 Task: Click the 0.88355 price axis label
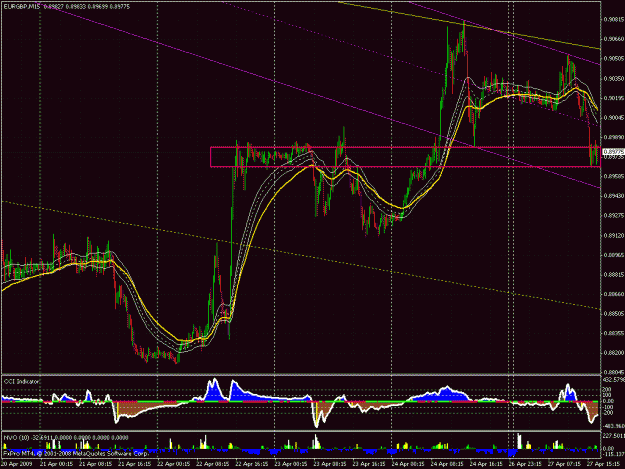614,333
